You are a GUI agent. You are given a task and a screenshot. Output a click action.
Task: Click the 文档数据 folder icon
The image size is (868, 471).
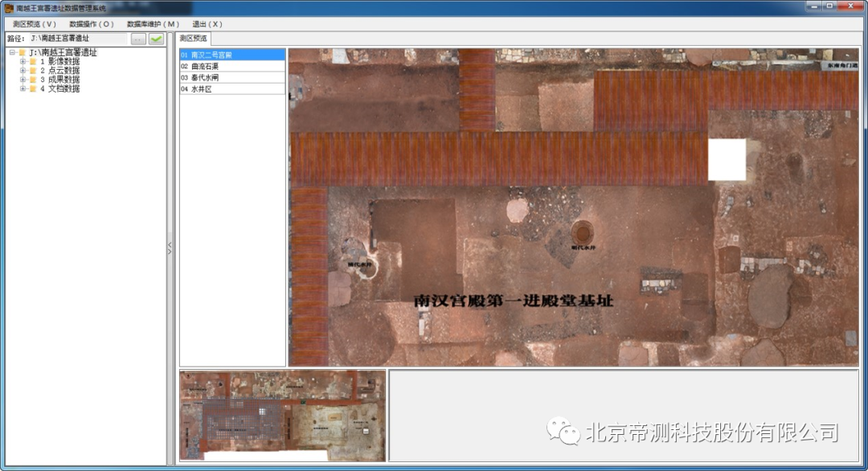[33, 88]
